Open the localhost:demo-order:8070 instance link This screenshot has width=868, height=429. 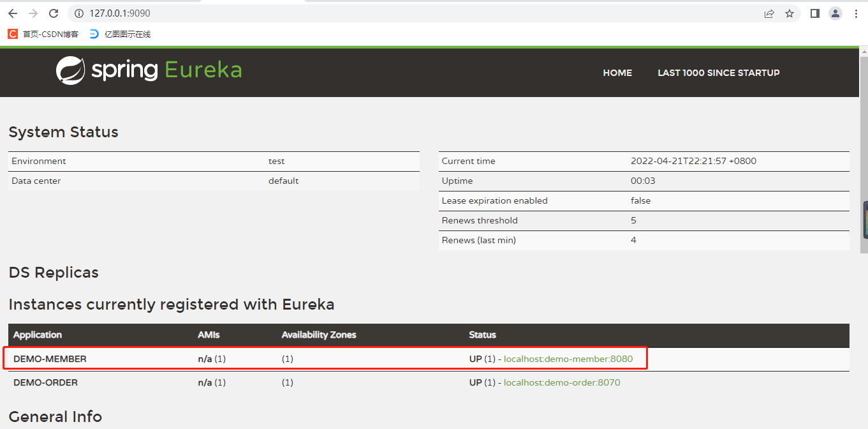pos(562,382)
